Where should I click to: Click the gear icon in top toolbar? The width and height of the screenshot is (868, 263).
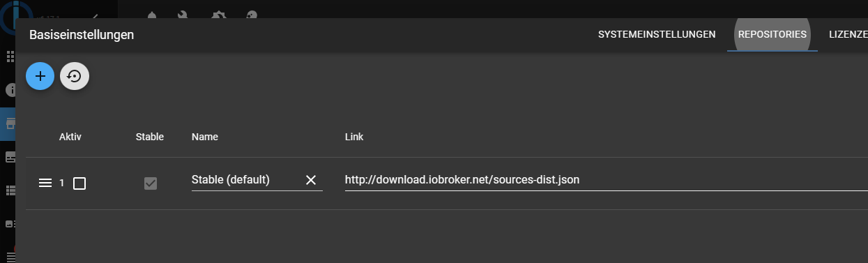point(219,15)
